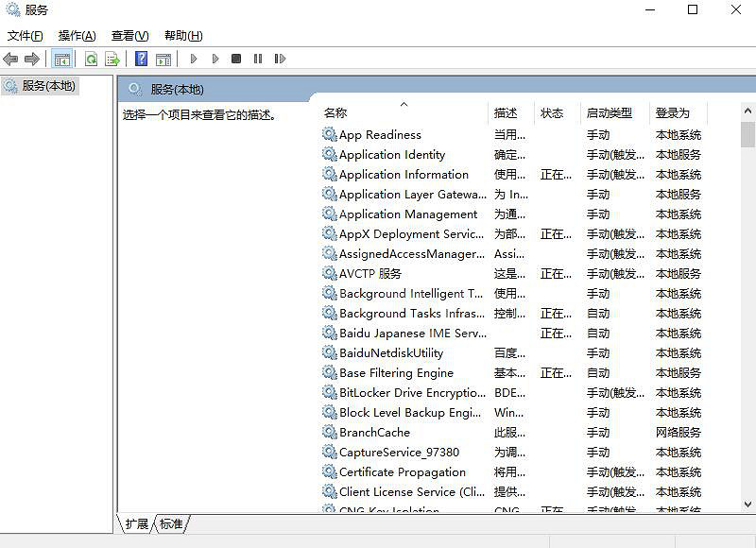Select the Base Filtering Engine service
756x548 pixels.
[396, 373]
